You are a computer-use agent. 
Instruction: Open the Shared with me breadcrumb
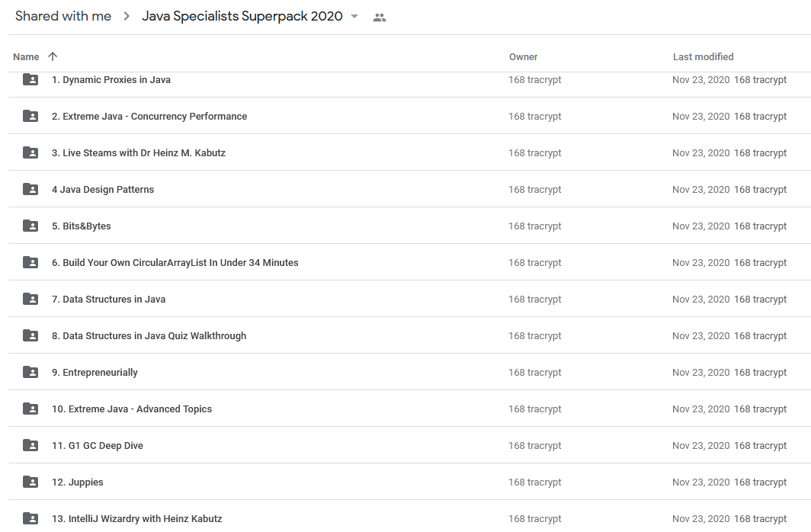point(63,16)
